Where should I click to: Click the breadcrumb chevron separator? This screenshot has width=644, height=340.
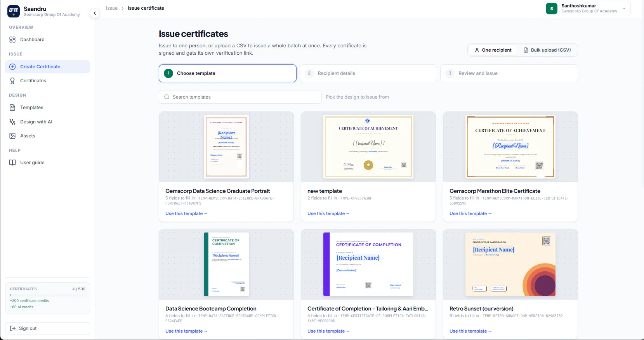pos(123,8)
